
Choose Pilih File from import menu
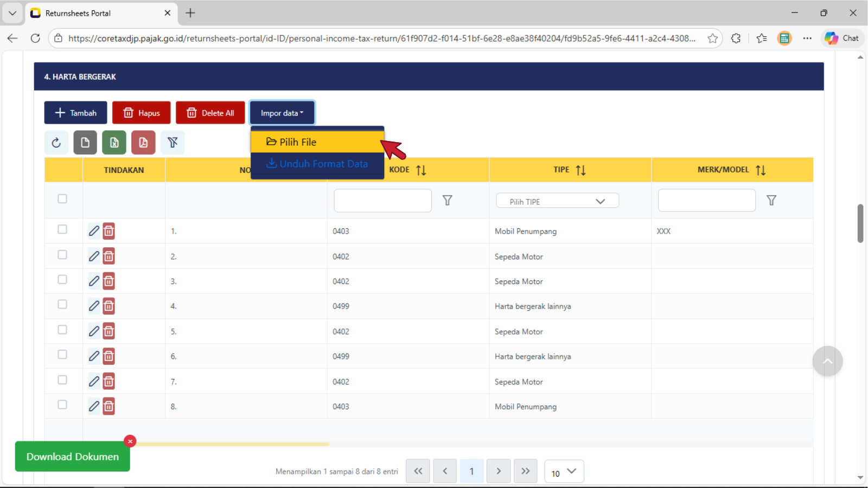(x=317, y=142)
